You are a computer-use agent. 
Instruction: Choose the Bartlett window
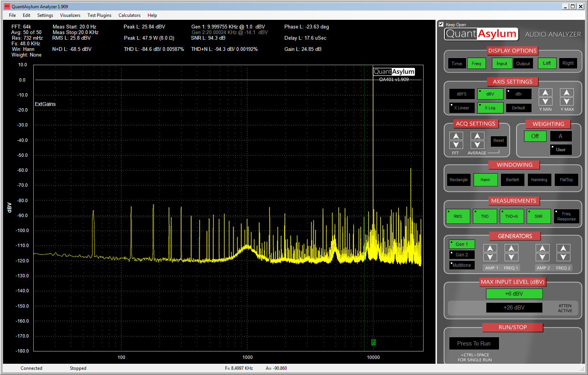pos(512,180)
